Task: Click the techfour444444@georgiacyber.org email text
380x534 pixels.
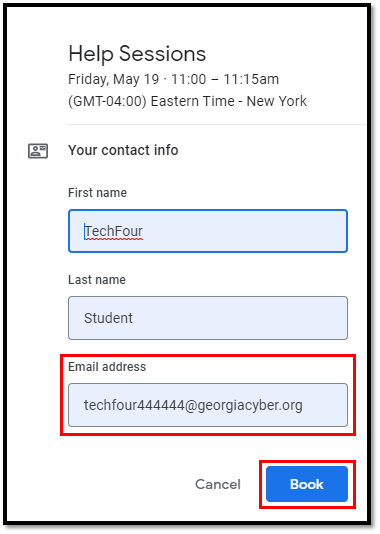Action: coord(193,406)
